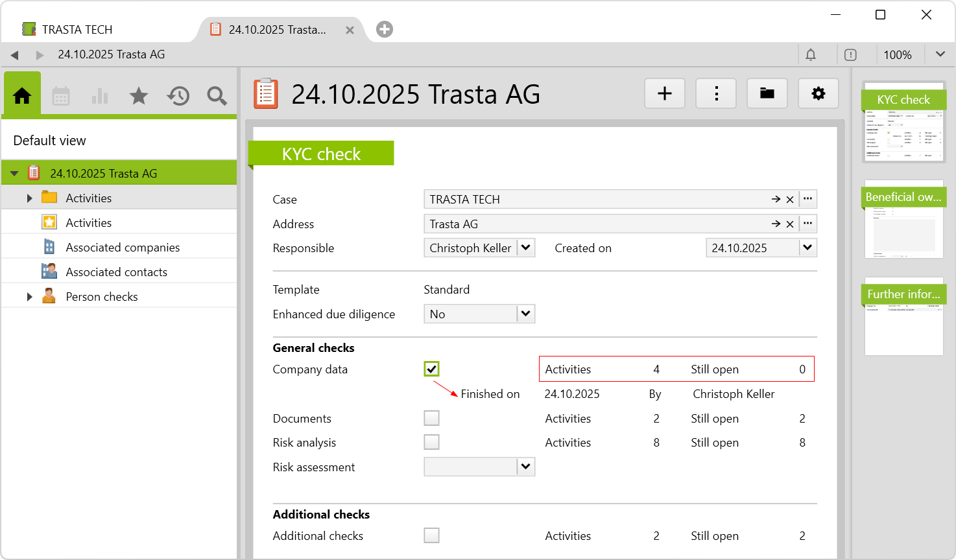Open the settings gear button
This screenshot has width=956, height=560.
(x=819, y=94)
